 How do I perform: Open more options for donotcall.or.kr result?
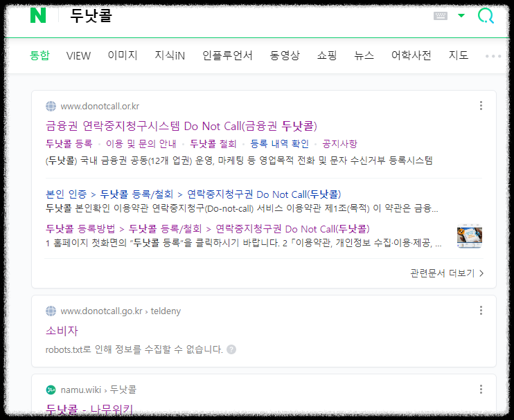point(481,105)
